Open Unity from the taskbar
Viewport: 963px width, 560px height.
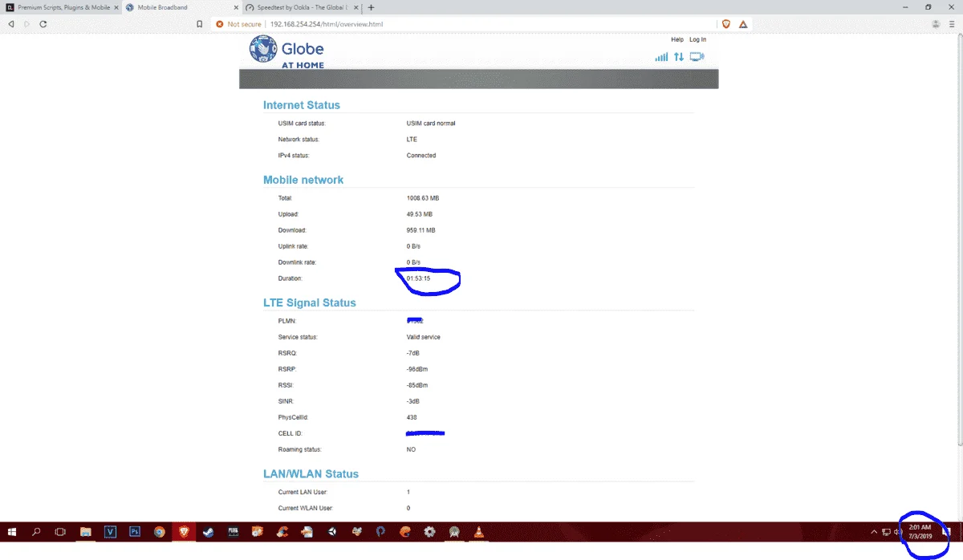tap(331, 531)
